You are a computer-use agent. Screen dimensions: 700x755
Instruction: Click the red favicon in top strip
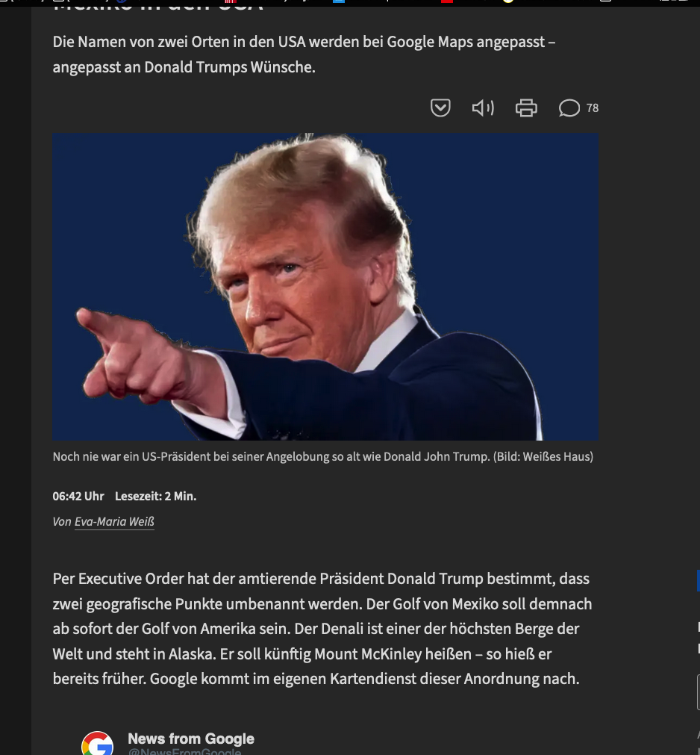447,1
